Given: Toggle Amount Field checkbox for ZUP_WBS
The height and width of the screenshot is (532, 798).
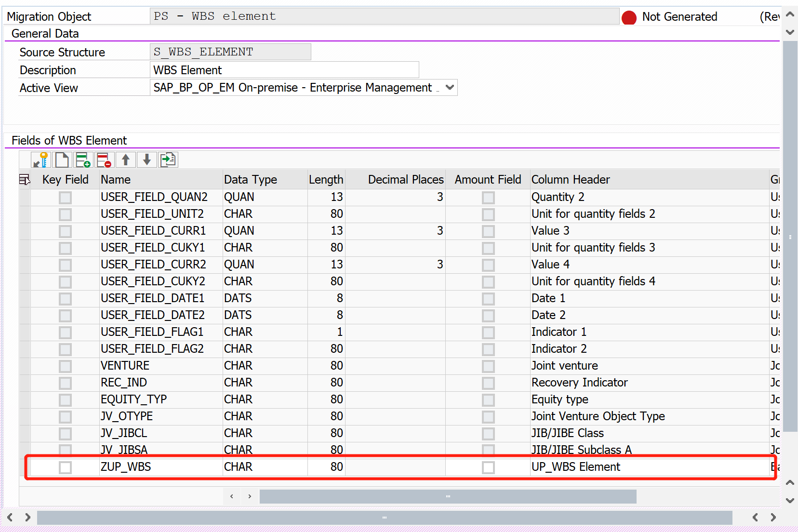Looking at the screenshot, I should pos(488,467).
